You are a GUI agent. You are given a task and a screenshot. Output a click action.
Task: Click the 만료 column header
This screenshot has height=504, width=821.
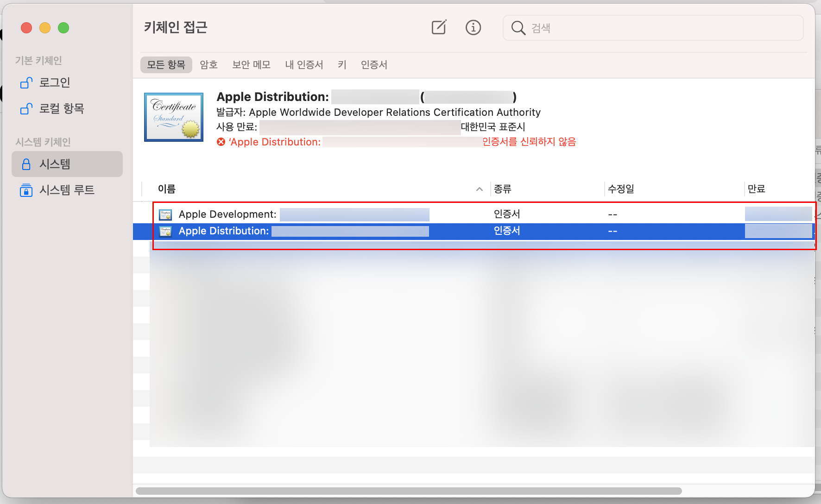click(x=758, y=189)
